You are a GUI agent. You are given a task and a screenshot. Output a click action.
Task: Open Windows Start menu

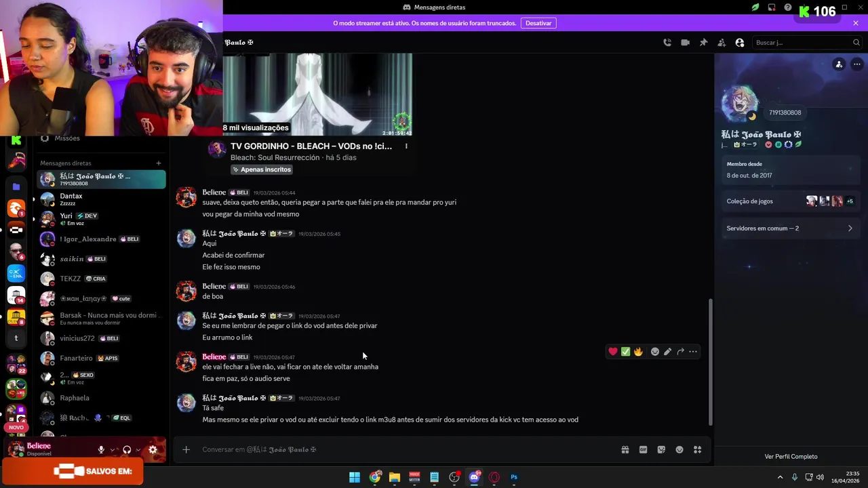(x=355, y=477)
